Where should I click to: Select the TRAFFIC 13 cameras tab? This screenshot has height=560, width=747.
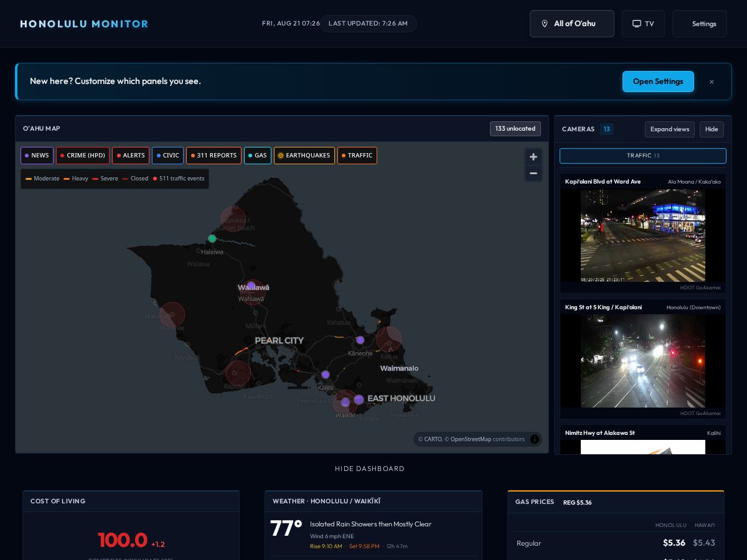[643, 156]
